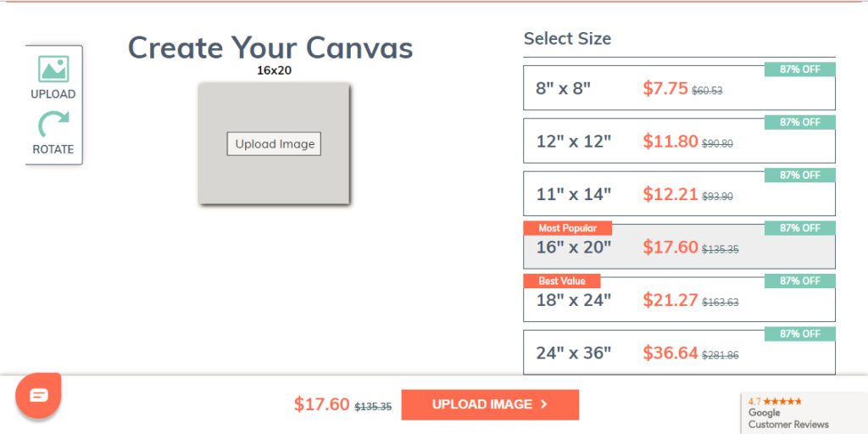Choose the 24" x 36" canvas size
The height and width of the screenshot is (434, 868).
point(679,353)
